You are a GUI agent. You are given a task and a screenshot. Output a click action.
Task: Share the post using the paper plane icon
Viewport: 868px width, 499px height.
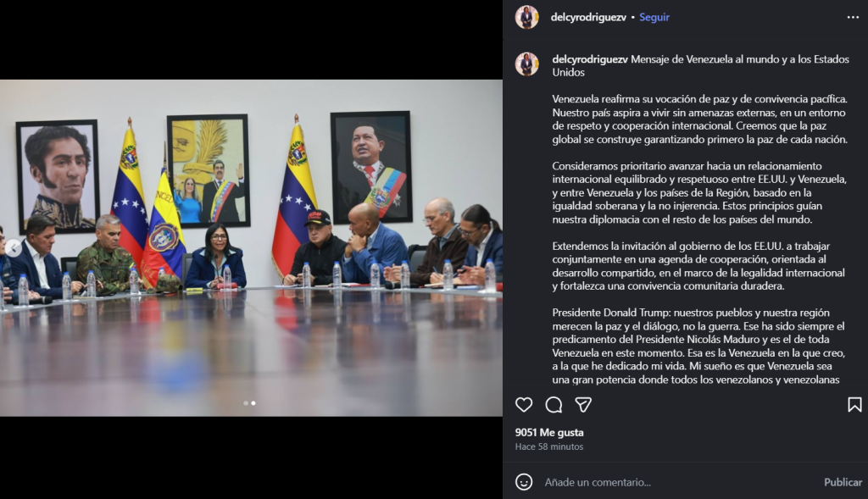(x=583, y=405)
